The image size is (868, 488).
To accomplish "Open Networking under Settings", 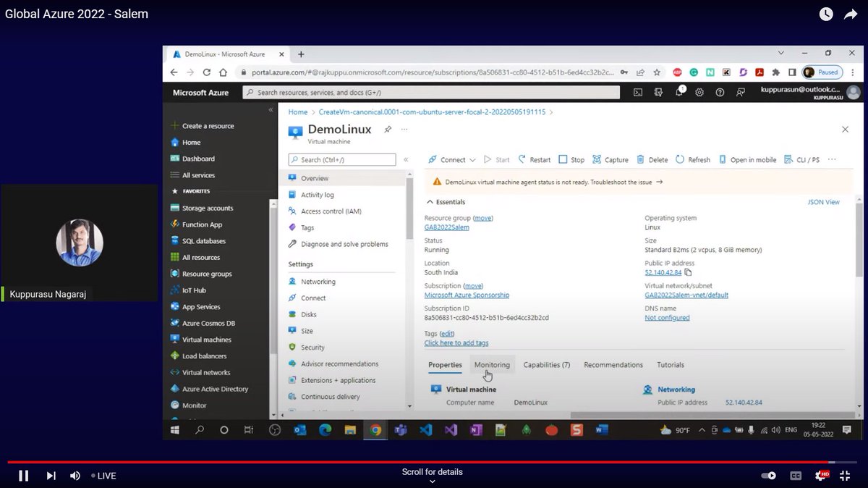I will point(318,282).
